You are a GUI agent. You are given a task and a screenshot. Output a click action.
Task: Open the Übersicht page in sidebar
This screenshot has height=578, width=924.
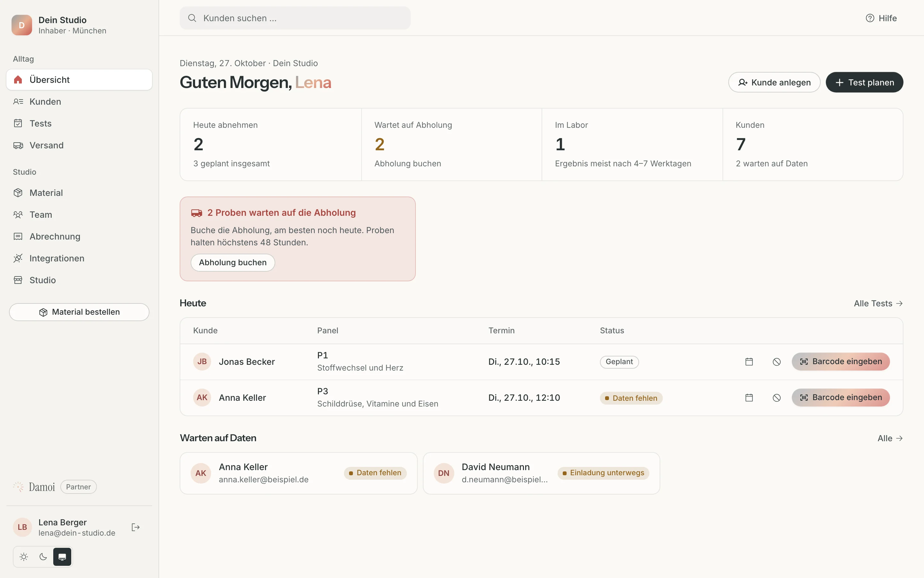click(x=79, y=80)
